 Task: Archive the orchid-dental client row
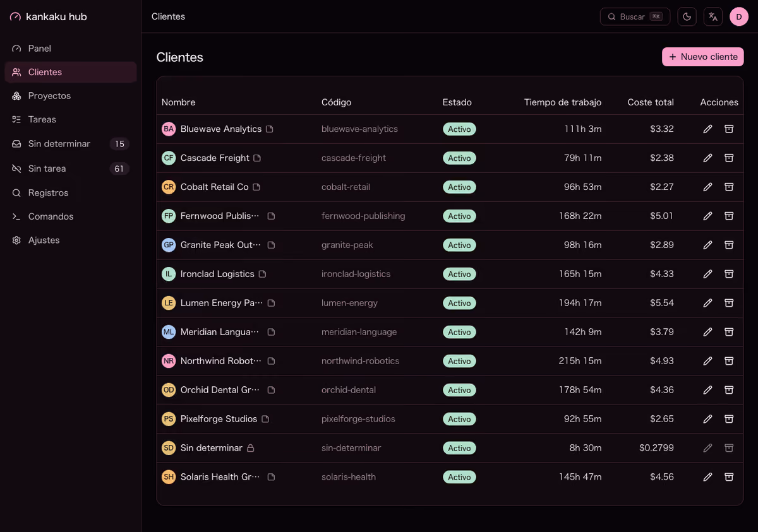(x=729, y=390)
